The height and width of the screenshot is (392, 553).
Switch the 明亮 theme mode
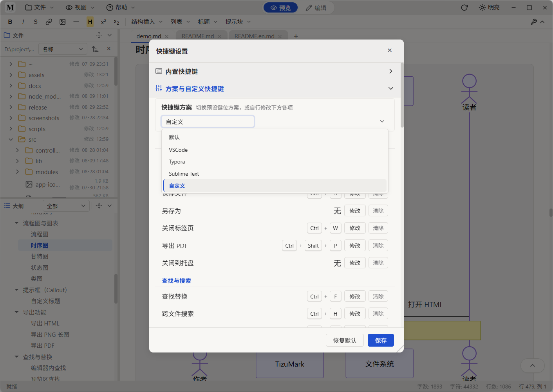click(x=489, y=7)
